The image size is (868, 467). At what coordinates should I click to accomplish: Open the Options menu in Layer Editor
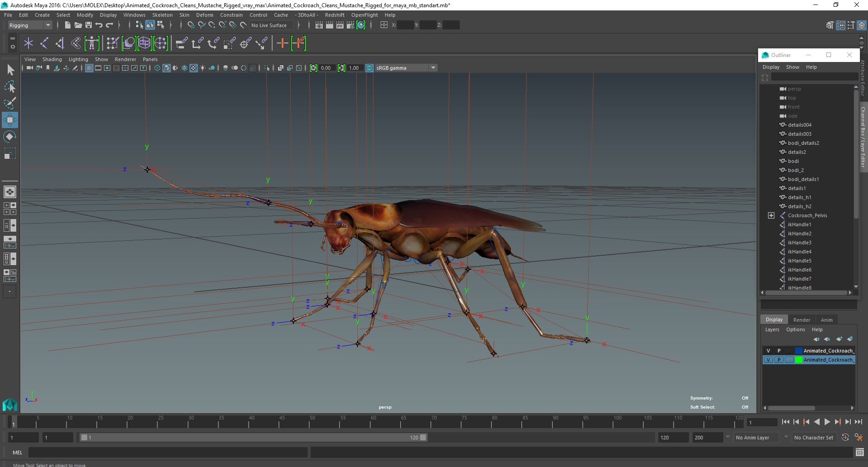click(795, 329)
